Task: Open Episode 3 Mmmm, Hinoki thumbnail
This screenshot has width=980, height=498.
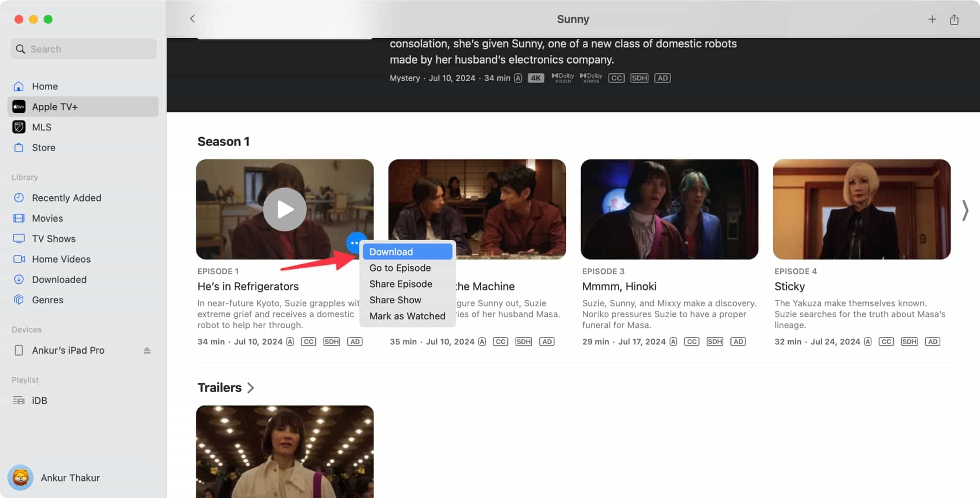Action: pyautogui.click(x=669, y=209)
